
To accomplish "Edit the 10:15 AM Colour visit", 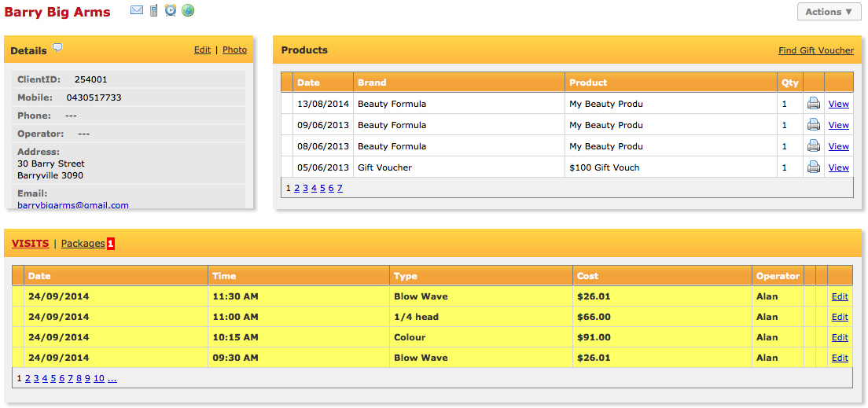I will [x=840, y=337].
